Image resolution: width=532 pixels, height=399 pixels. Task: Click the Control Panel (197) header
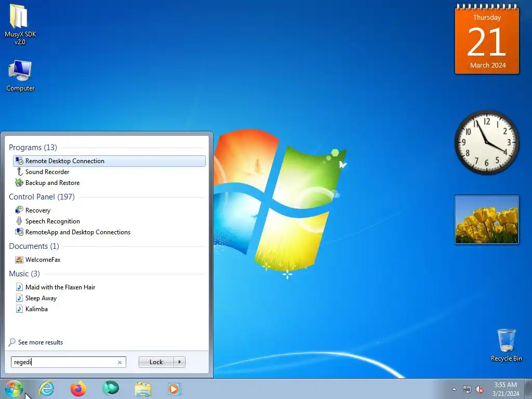click(42, 197)
